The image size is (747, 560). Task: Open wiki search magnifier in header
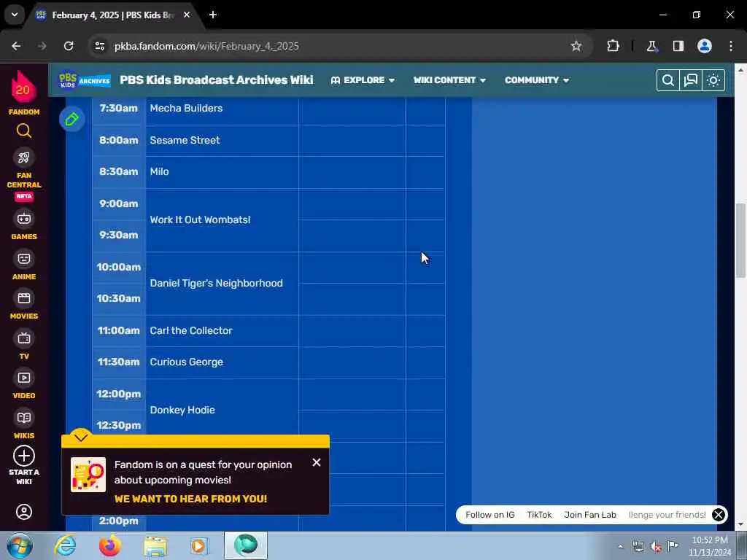(668, 80)
